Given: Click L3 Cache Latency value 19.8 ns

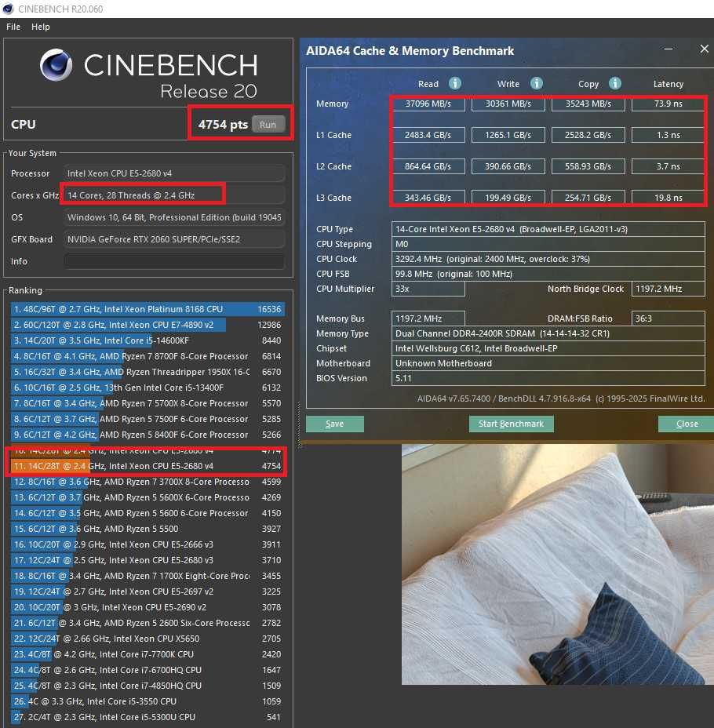Looking at the screenshot, I should point(668,198).
